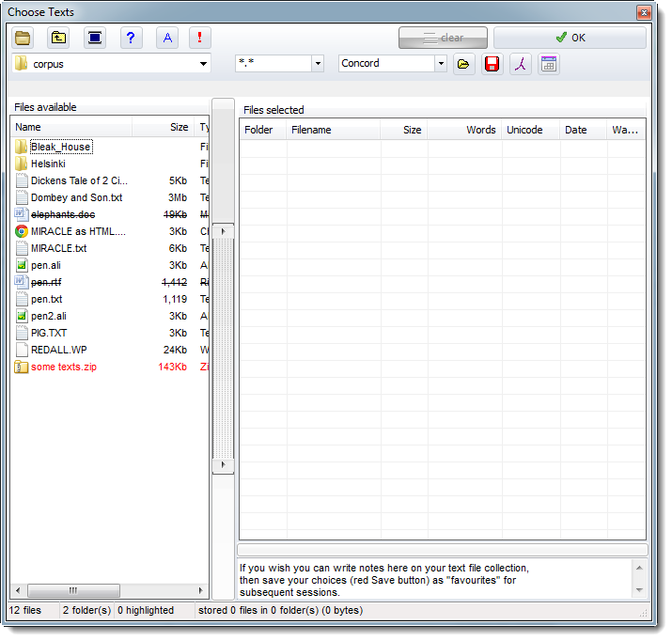Select the file Dombey and Son.txt

(x=76, y=197)
